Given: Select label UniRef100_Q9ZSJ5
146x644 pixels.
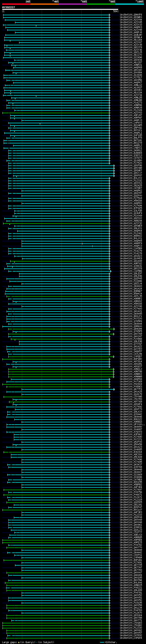Looking at the screenshot, I should coord(131,53).
